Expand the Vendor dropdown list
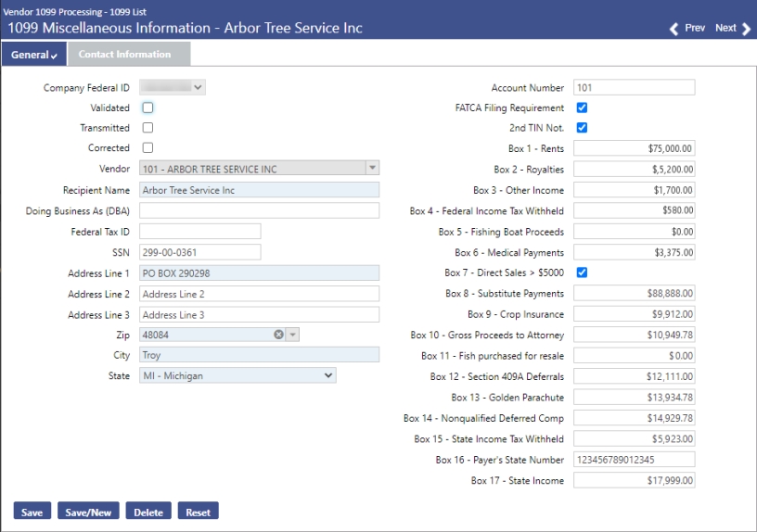This screenshot has height=532, width=757. click(371, 169)
